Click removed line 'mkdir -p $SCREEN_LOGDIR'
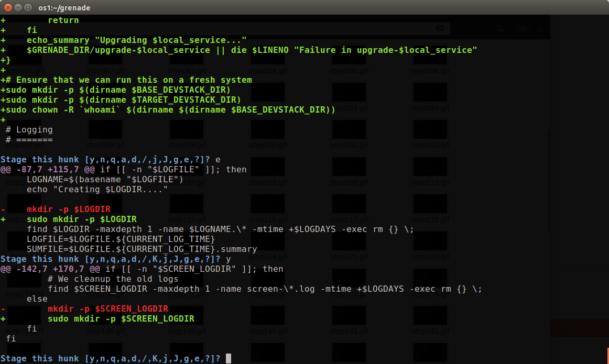 tap(108, 309)
